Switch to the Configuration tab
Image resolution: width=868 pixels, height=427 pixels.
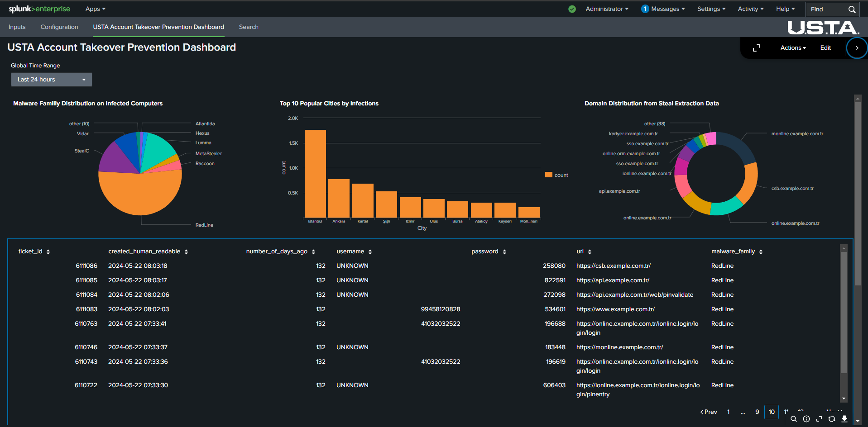tap(59, 27)
